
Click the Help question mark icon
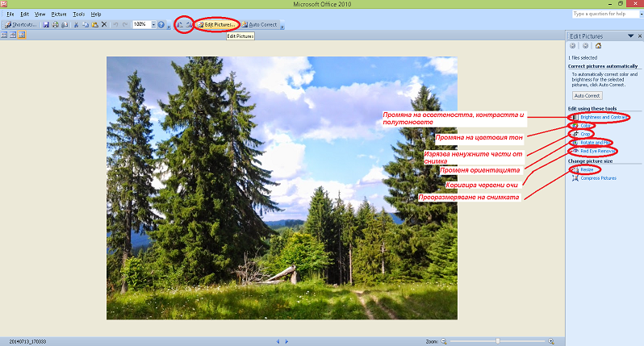click(x=161, y=25)
